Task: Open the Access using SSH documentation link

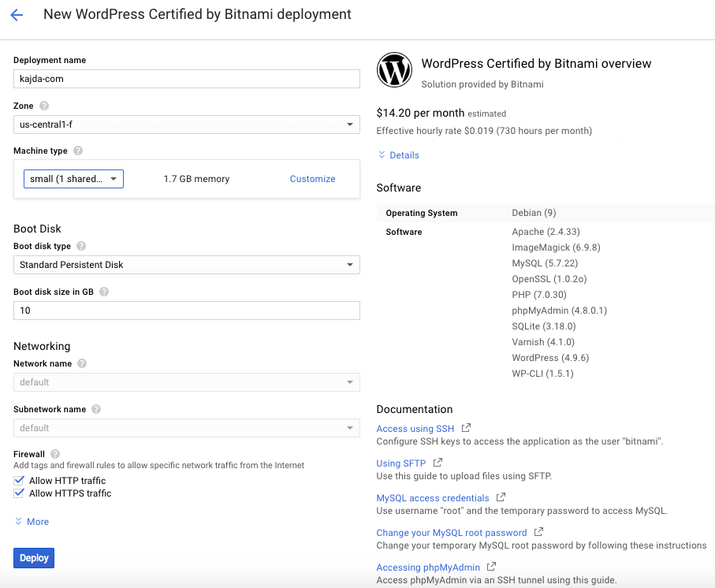Action: tap(415, 429)
